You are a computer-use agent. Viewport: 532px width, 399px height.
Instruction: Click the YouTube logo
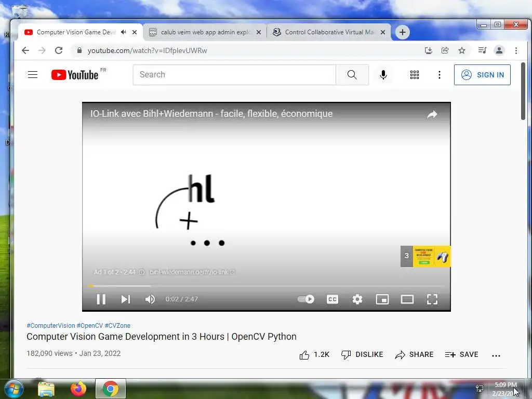click(75, 75)
